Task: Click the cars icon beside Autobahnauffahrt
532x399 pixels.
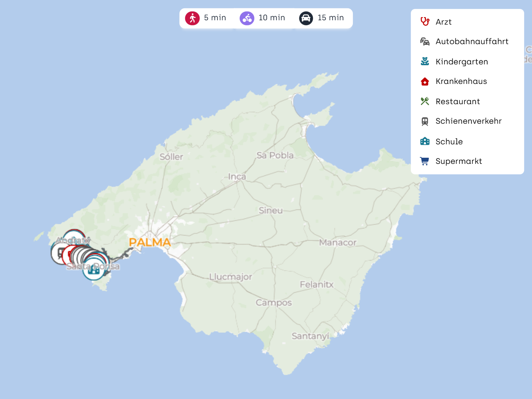Action: click(425, 42)
